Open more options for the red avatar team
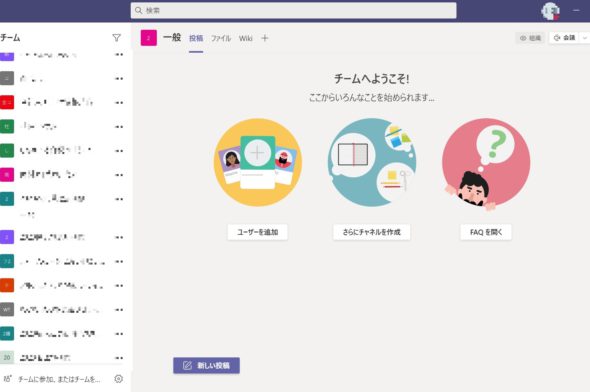 pos(119,102)
